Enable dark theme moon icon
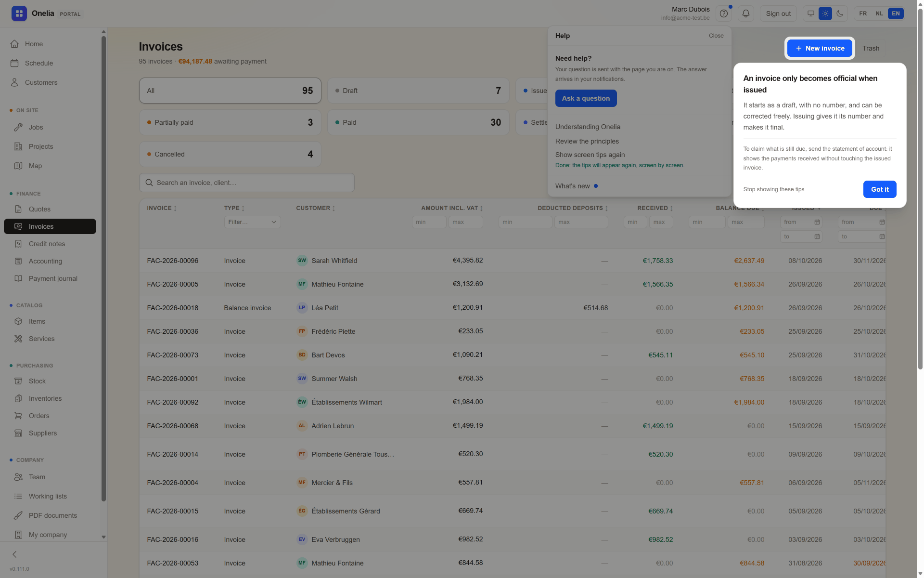This screenshot has width=924, height=578. (840, 13)
